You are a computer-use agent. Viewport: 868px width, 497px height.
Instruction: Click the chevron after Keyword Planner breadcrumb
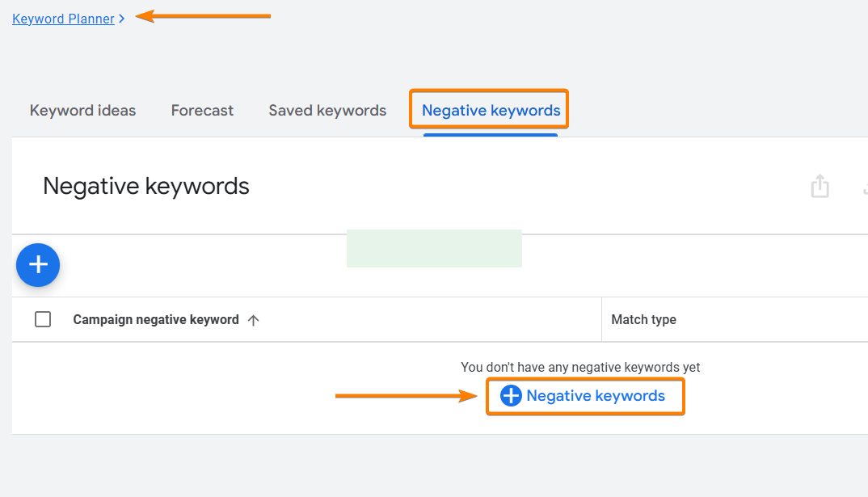(122, 19)
